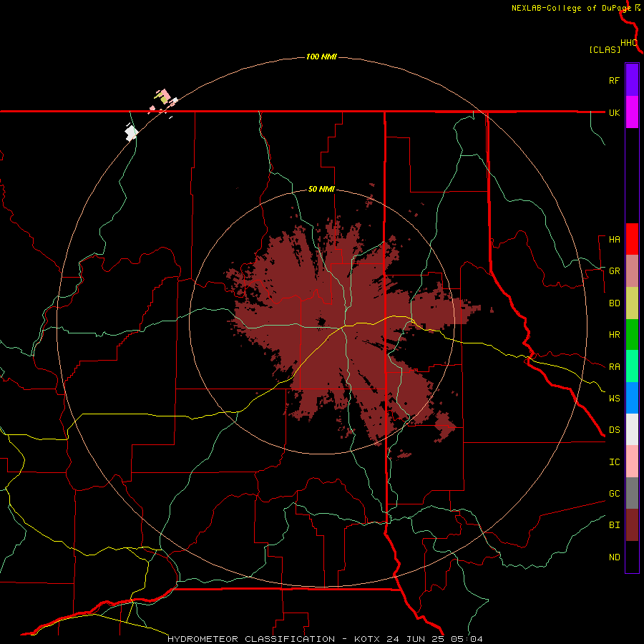The width and height of the screenshot is (644, 644).
Task: Click the white echo near the 100 NMI ring
Action: (131, 134)
